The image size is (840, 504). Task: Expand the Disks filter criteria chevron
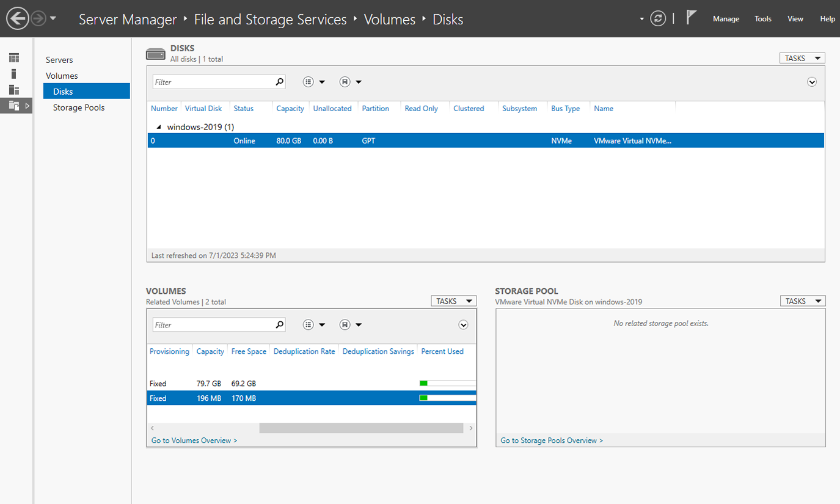812,82
